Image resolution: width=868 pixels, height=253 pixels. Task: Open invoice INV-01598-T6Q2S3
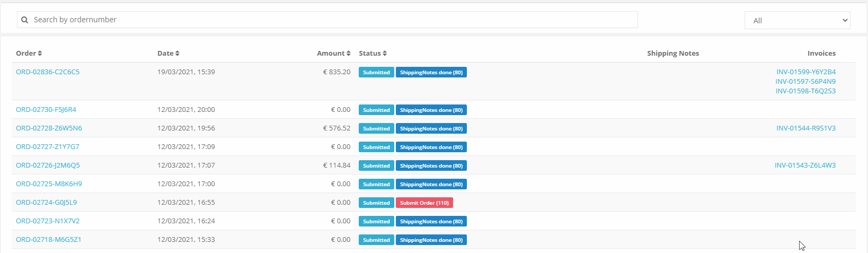pyautogui.click(x=805, y=91)
